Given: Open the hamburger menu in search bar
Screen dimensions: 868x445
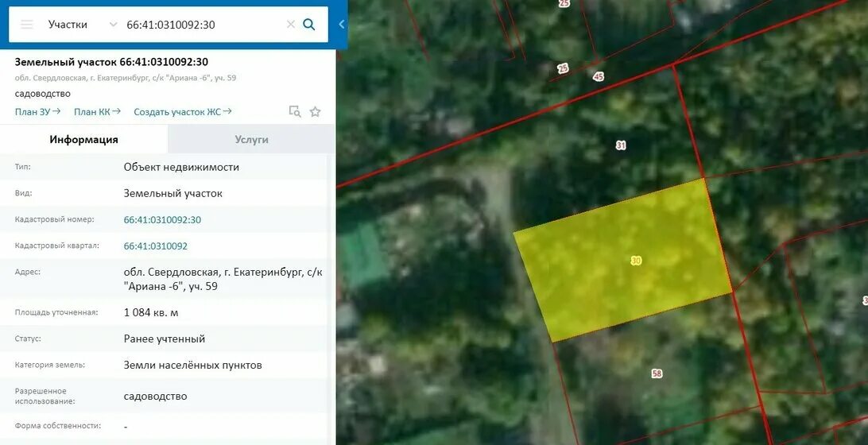Looking at the screenshot, I should tap(26, 25).
